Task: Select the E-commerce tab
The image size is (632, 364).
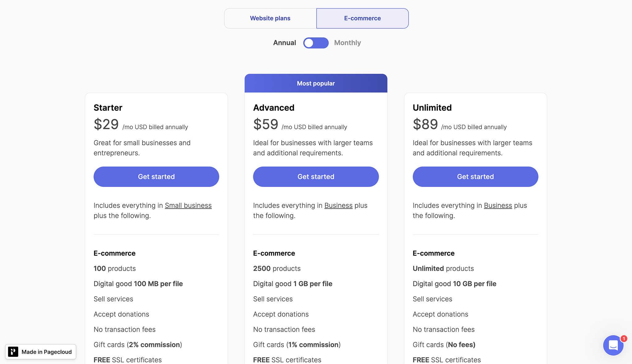Action: [362, 18]
